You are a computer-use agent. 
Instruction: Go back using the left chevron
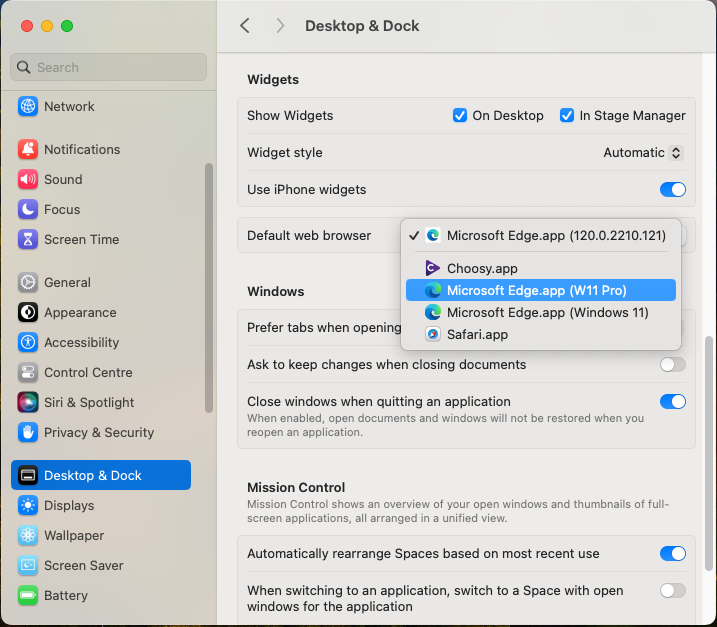245,26
